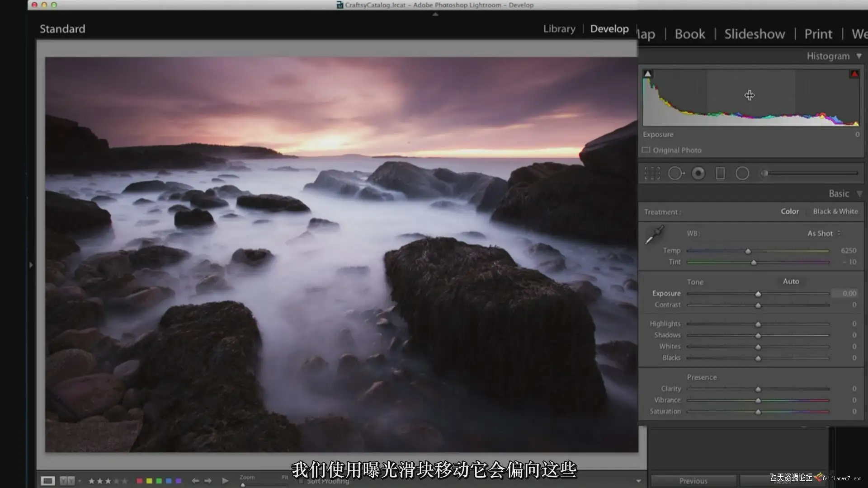The image size is (868, 488).
Task: Select the Spot Removal tool
Action: [x=675, y=174]
